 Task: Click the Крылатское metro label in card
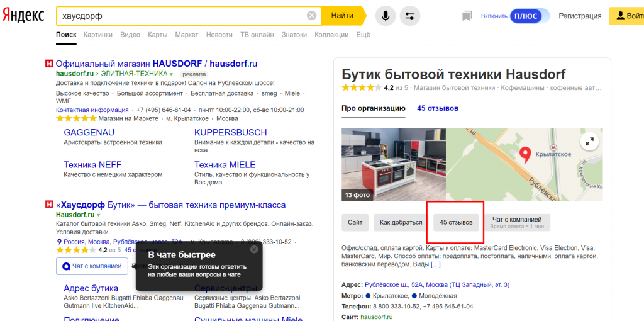pos(391,296)
